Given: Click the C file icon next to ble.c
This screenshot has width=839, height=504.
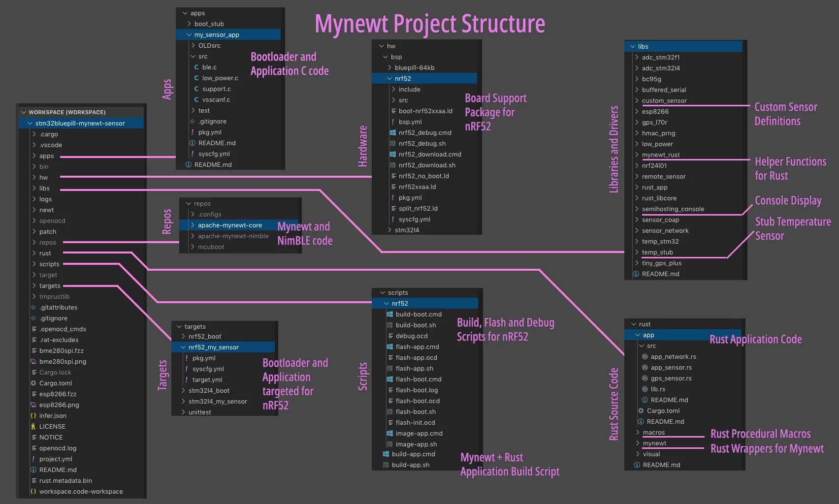Looking at the screenshot, I should click(x=196, y=67).
